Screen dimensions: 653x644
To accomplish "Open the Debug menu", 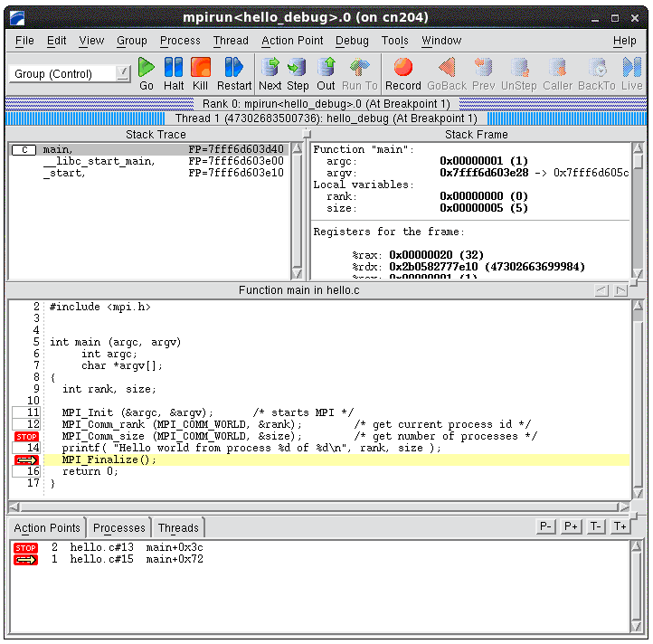I will [x=352, y=41].
